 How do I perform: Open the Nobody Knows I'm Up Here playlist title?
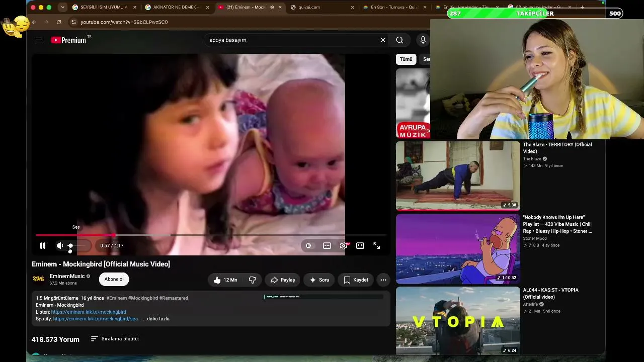(557, 224)
